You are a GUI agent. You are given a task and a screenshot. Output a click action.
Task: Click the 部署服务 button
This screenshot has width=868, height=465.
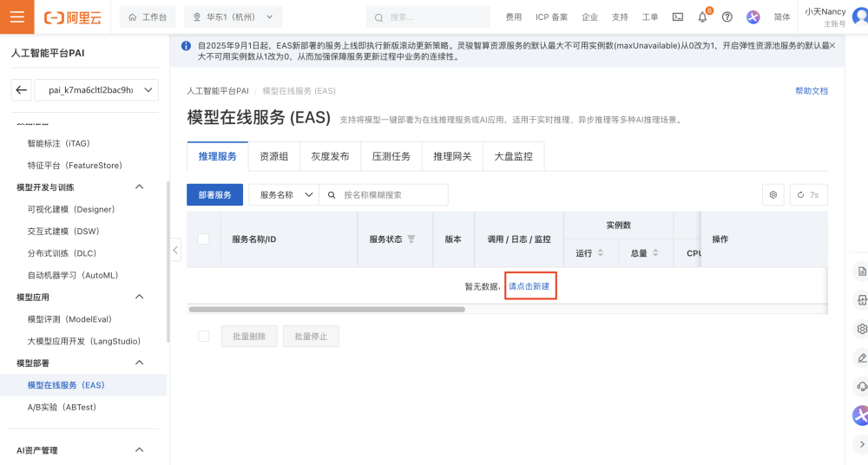click(x=214, y=195)
